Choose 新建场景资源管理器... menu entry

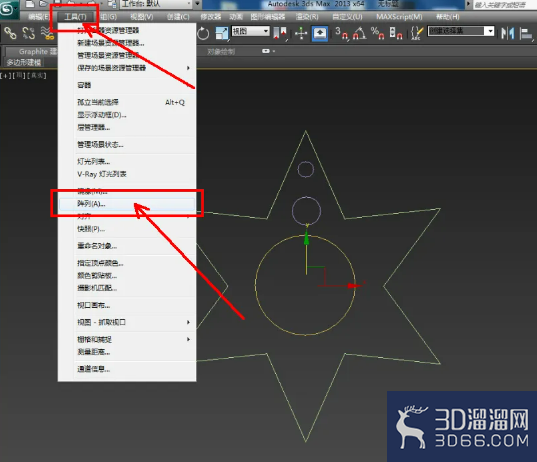(127, 43)
